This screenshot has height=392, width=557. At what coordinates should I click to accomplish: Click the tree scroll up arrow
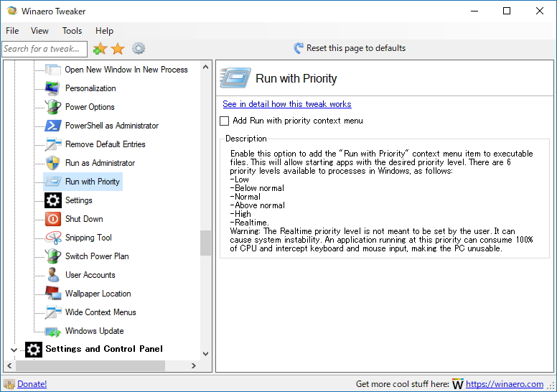(x=205, y=67)
